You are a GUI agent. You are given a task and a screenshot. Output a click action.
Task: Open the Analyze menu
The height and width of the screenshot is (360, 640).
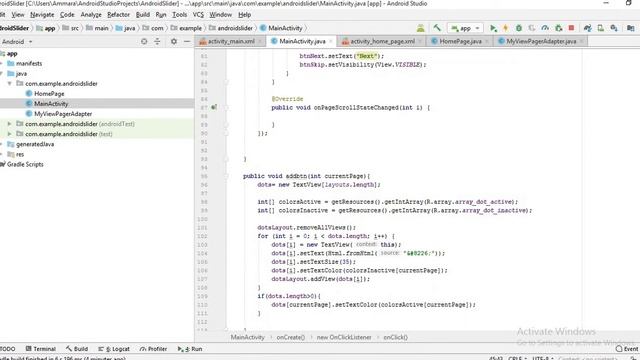(91, 15)
